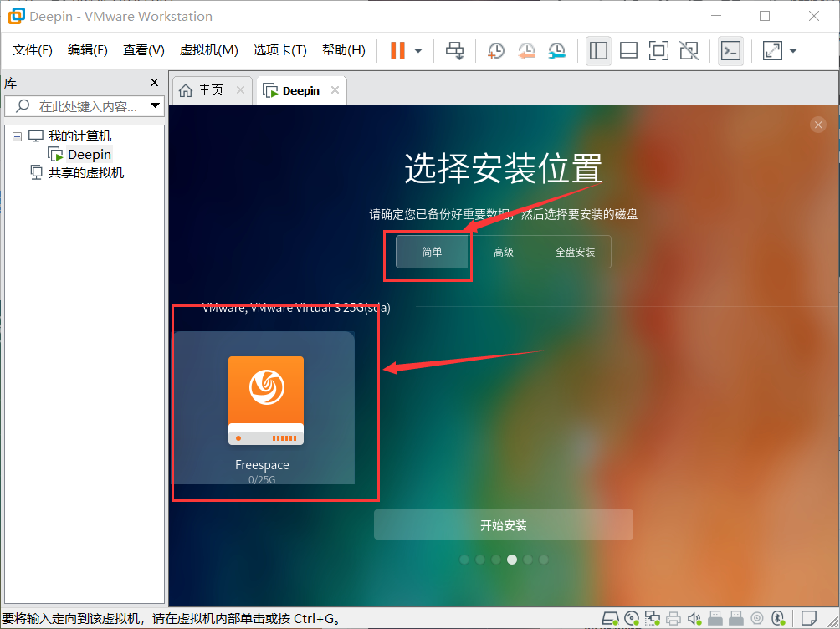This screenshot has width=840, height=629.
Task: Toggle the library sidebar panel view
Action: pos(598,51)
